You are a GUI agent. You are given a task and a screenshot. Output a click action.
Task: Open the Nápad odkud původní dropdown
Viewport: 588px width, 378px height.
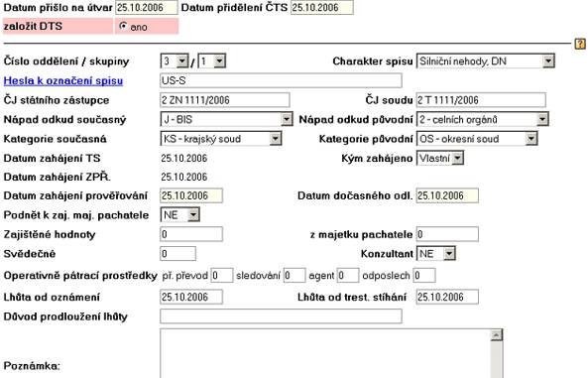[483, 119]
